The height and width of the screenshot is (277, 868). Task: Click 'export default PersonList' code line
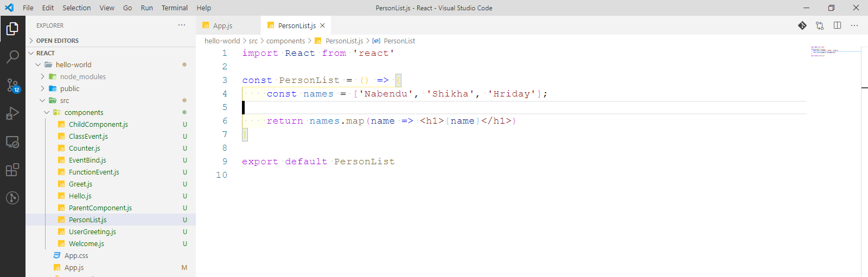point(318,162)
